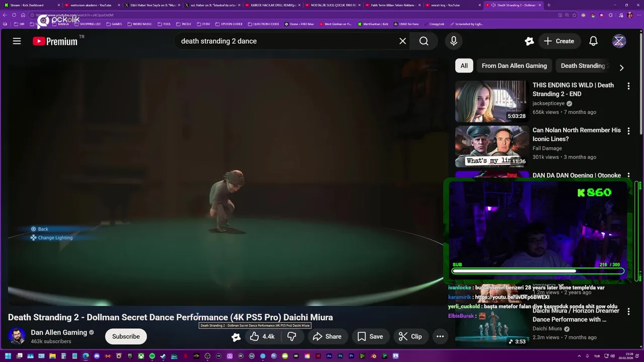Open options for Horizon Dreamer video

point(628,312)
